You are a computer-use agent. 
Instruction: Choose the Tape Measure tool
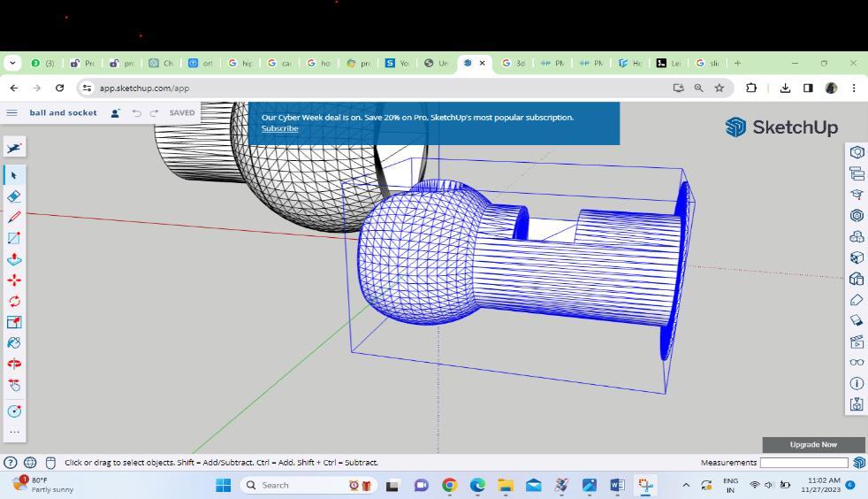(14, 411)
